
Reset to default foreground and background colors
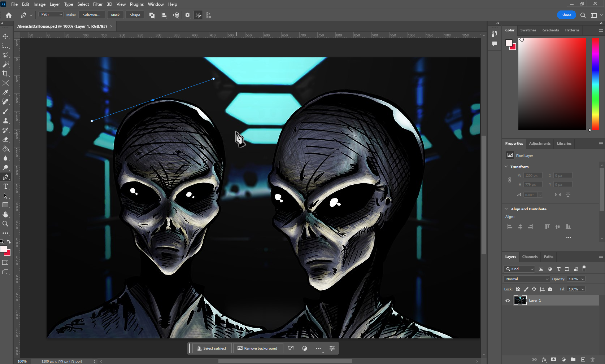click(x=2, y=241)
